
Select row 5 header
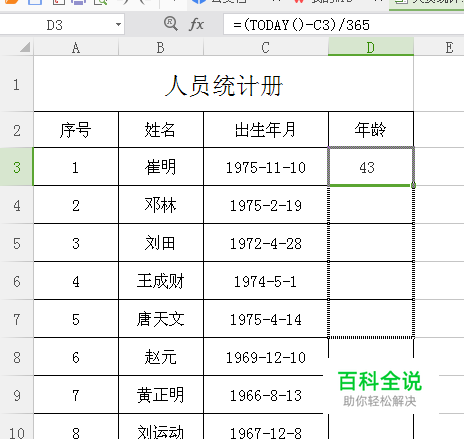coord(16,243)
